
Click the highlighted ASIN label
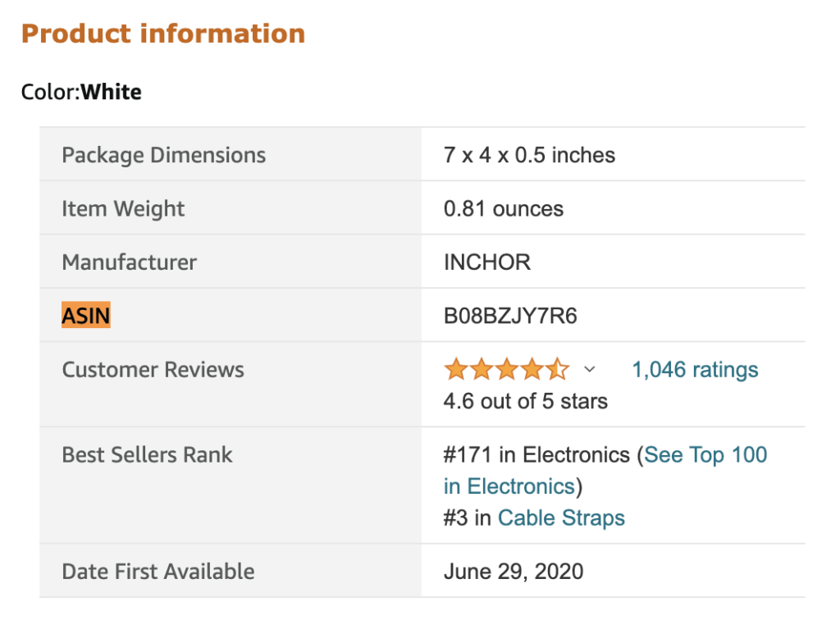[x=86, y=316]
